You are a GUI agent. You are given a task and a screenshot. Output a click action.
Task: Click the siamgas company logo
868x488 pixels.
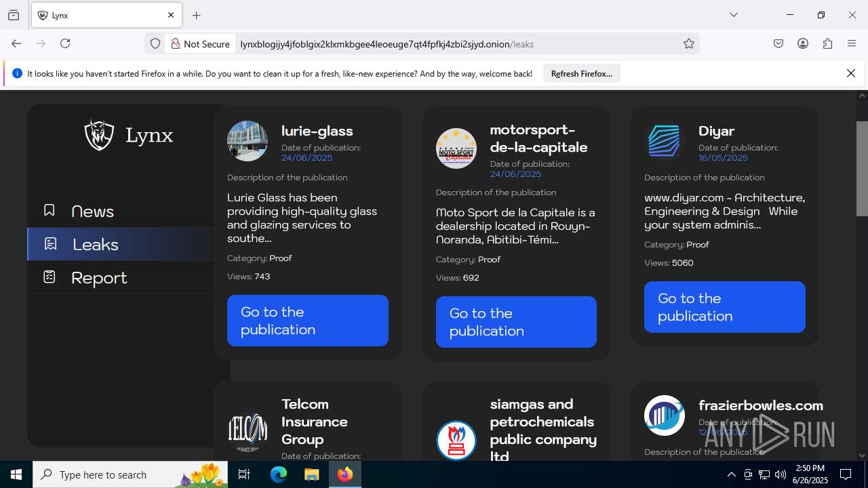[456, 440]
